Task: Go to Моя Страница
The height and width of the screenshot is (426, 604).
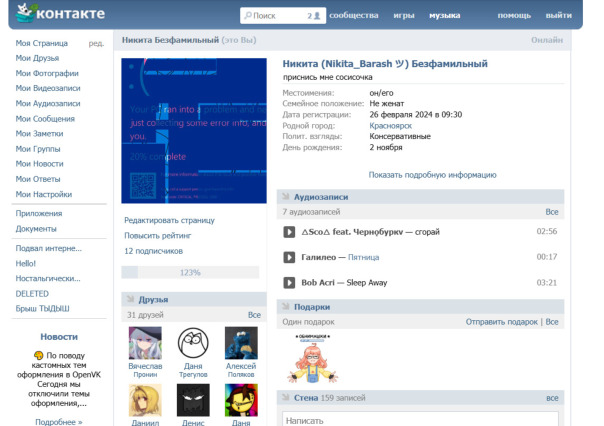Action: tap(42, 43)
